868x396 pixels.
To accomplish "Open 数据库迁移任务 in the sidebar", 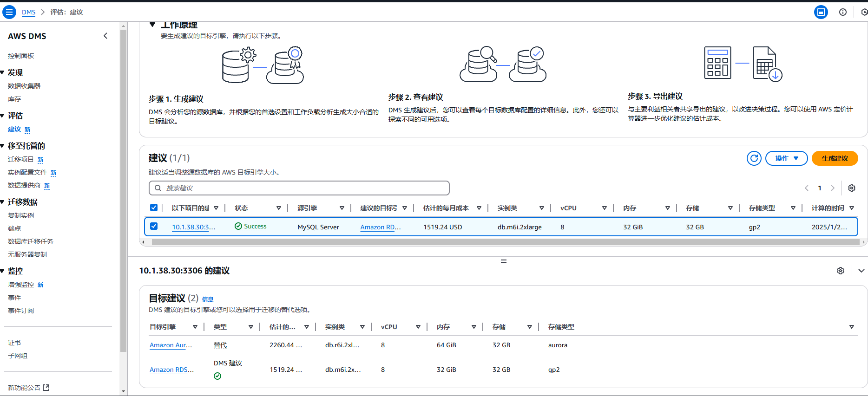I will point(31,241).
